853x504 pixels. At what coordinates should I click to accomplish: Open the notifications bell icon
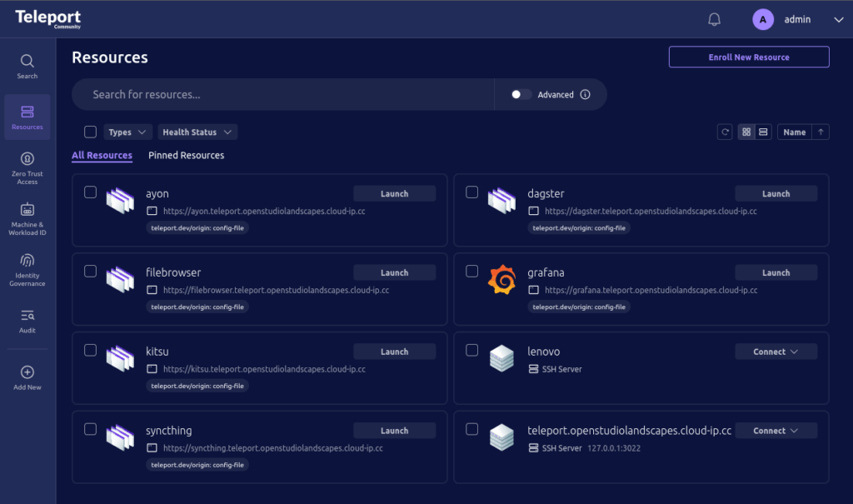pos(714,19)
